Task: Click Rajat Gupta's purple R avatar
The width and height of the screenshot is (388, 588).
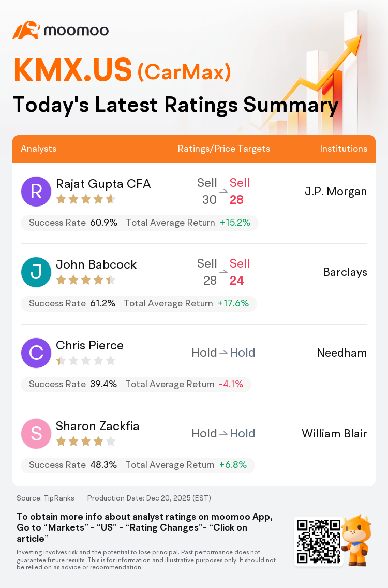Action: coord(36,192)
